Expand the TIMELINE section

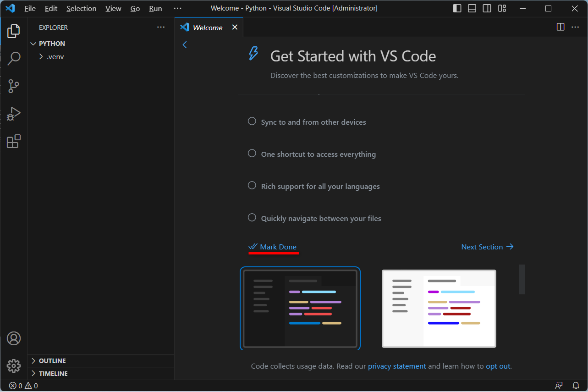point(53,373)
